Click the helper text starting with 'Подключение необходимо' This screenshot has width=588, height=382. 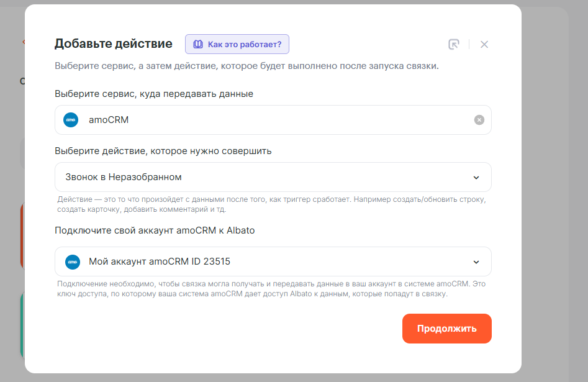271,289
